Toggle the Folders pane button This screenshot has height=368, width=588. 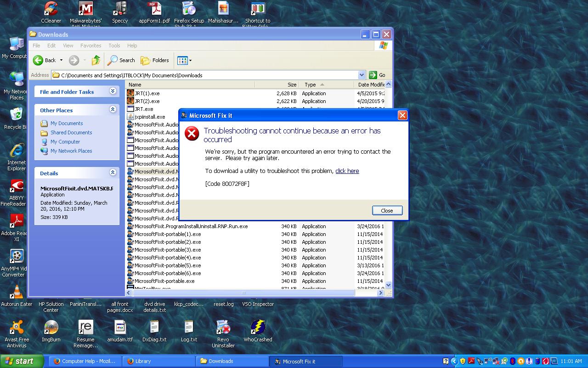point(155,60)
